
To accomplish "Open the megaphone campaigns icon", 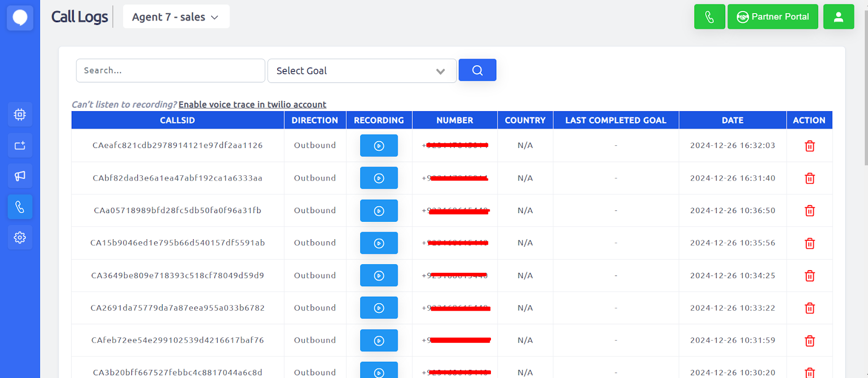I will pyautogui.click(x=20, y=176).
